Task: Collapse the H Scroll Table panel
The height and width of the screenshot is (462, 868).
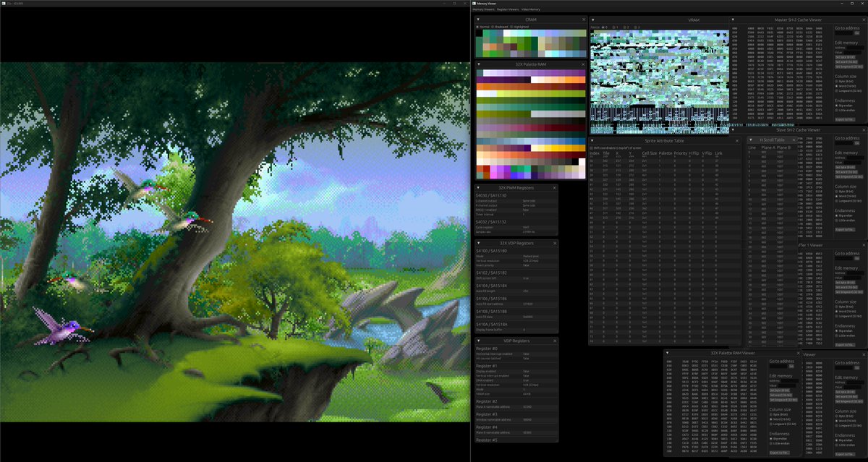Action: point(752,140)
